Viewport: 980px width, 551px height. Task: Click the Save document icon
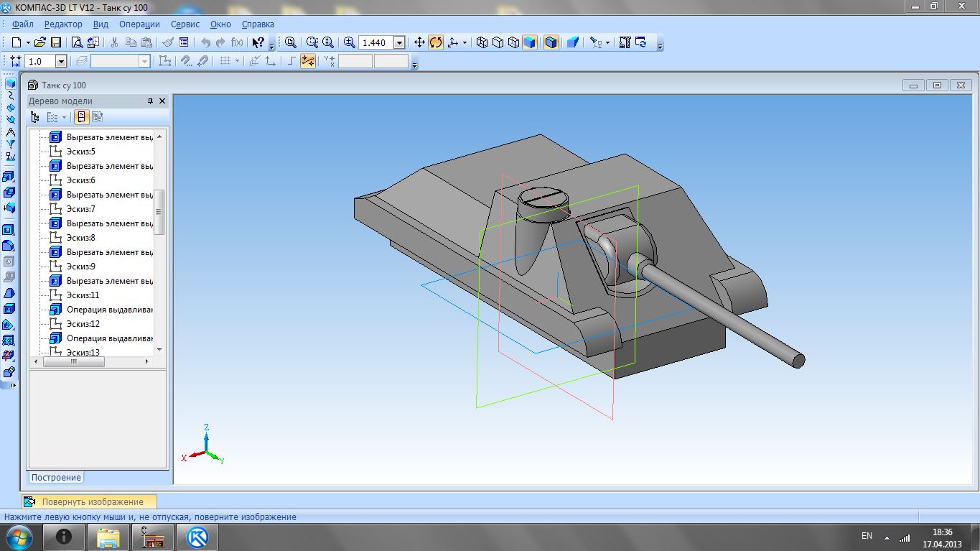(56, 42)
